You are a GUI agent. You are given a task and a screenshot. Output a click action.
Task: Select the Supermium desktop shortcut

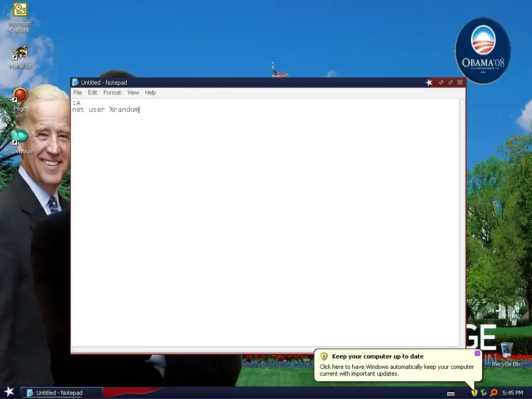tap(20, 142)
